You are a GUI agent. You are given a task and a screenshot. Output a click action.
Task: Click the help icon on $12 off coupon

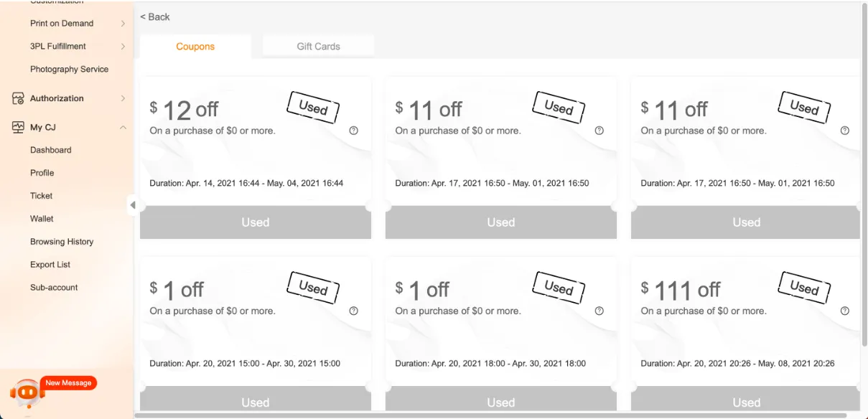click(x=353, y=131)
